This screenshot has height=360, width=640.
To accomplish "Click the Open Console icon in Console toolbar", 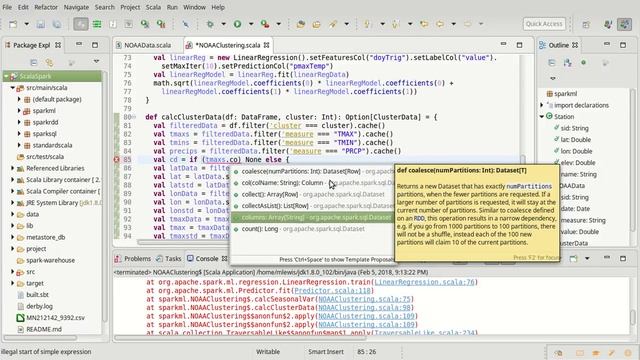I will pos(573,258).
